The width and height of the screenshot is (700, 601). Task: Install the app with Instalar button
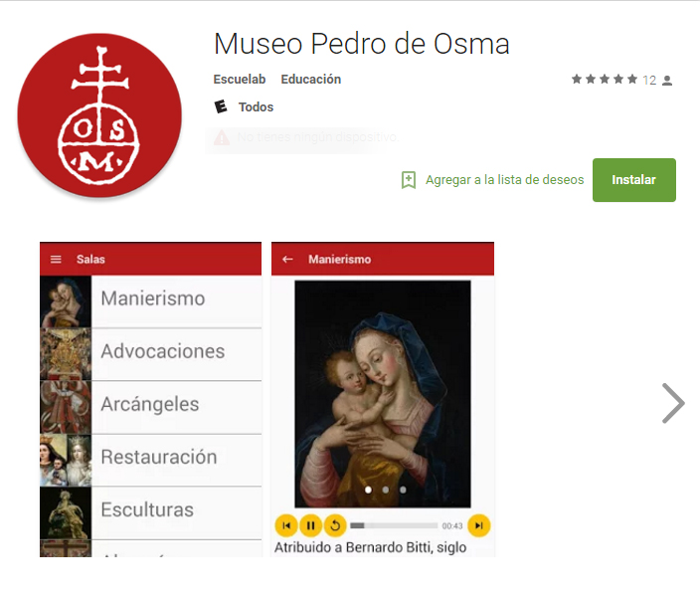(634, 180)
